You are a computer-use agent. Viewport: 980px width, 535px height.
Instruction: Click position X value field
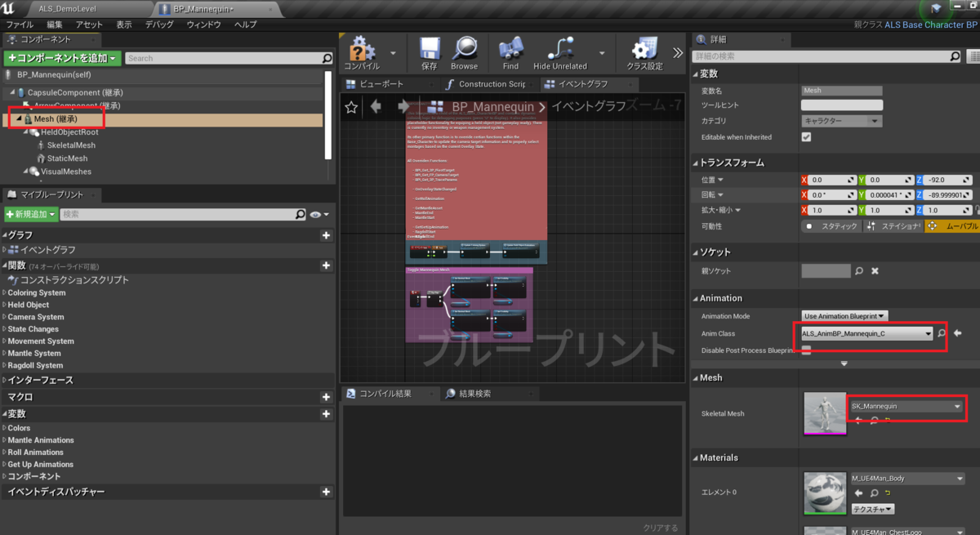click(x=832, y=180)
